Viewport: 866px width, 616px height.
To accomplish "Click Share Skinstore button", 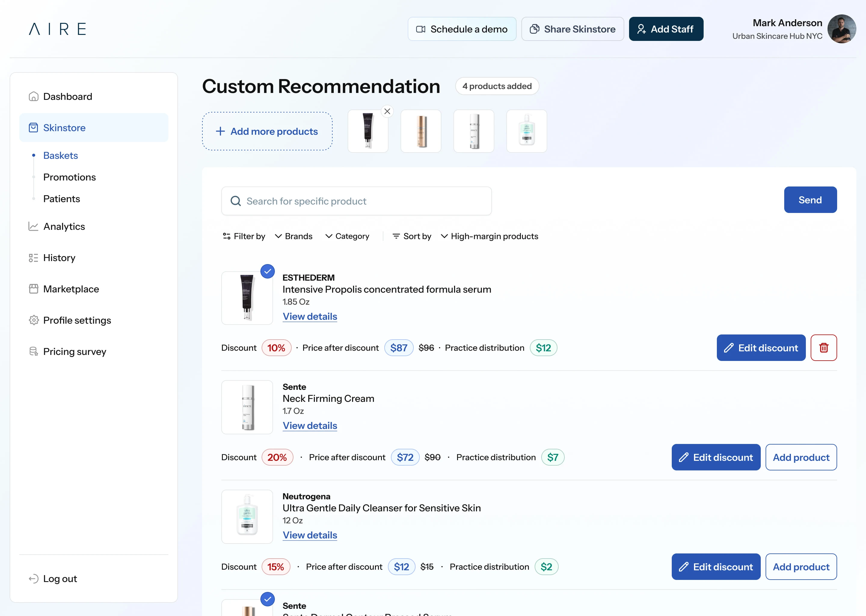I will coord(573,29).
